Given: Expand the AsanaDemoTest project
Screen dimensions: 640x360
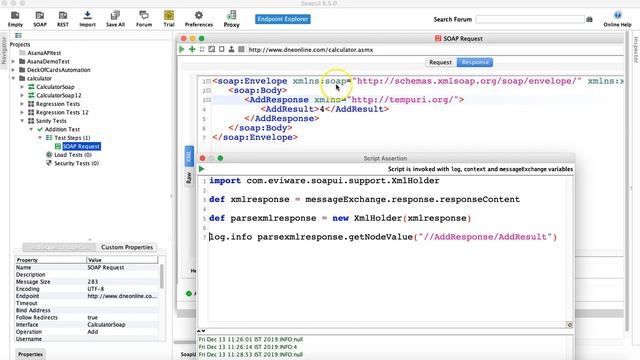Looking at the screenshot, I should click(13, 61).
